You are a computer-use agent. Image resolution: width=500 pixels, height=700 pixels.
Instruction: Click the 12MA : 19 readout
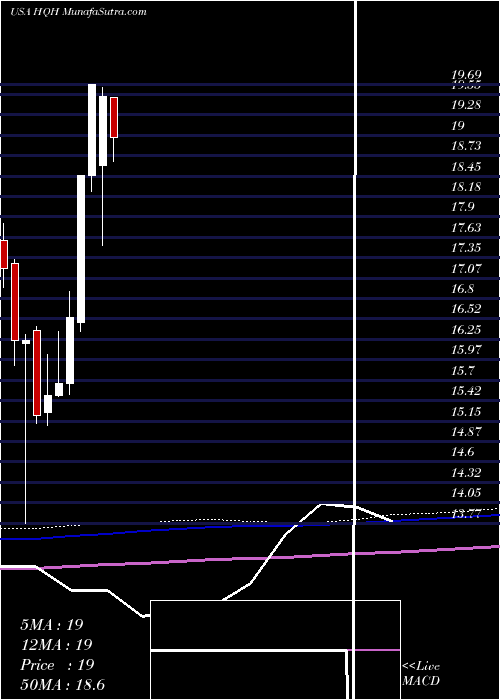(56, 645)
